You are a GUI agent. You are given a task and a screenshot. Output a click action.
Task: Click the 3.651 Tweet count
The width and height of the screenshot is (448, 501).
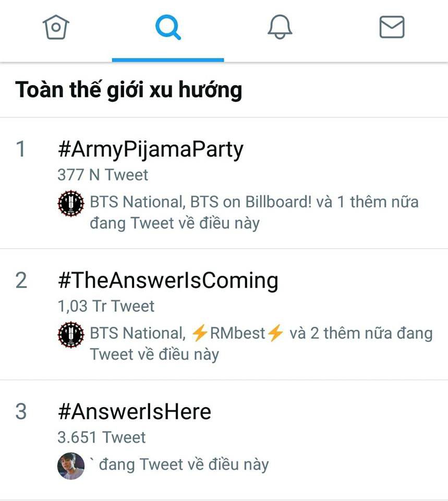102,437
